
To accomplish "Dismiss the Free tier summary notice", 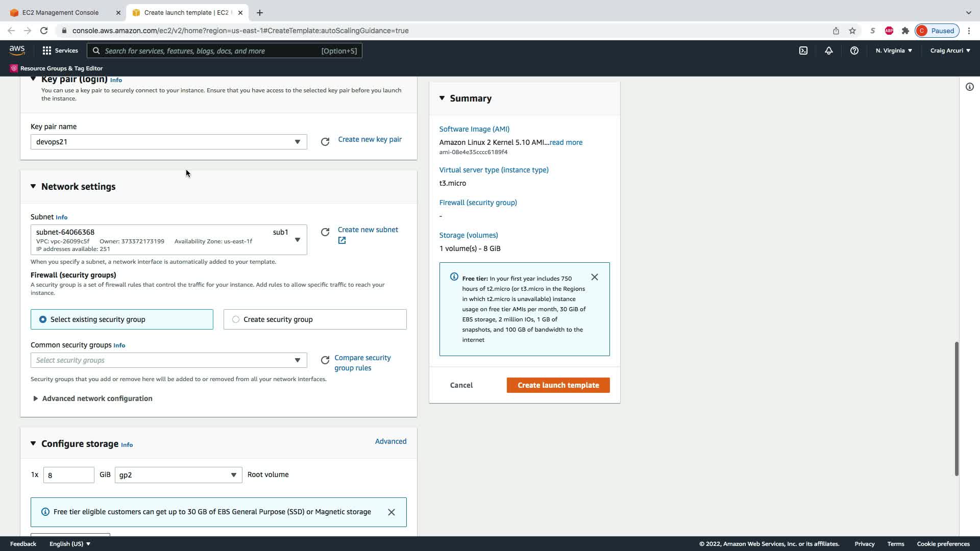I will (x=595, y=277).
